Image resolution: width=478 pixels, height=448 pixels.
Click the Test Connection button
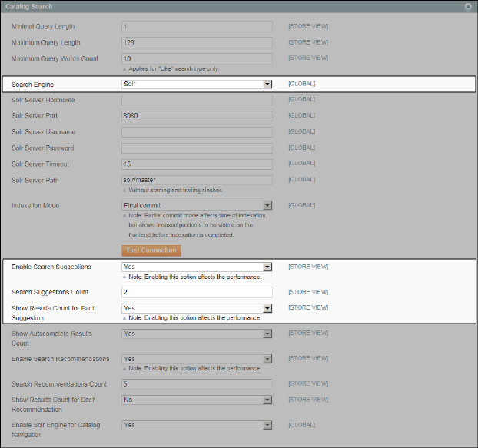pyautogui.click(x=151, y=251)
